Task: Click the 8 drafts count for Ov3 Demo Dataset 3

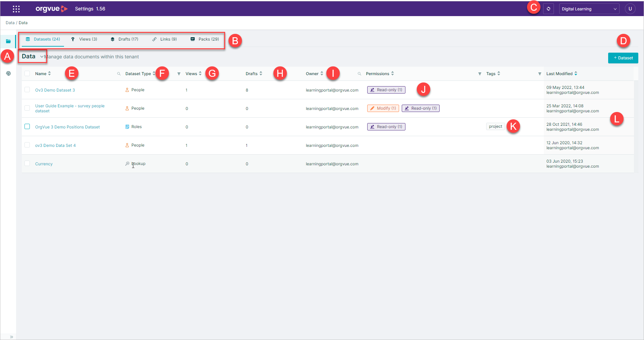Action: click(247, 90)
